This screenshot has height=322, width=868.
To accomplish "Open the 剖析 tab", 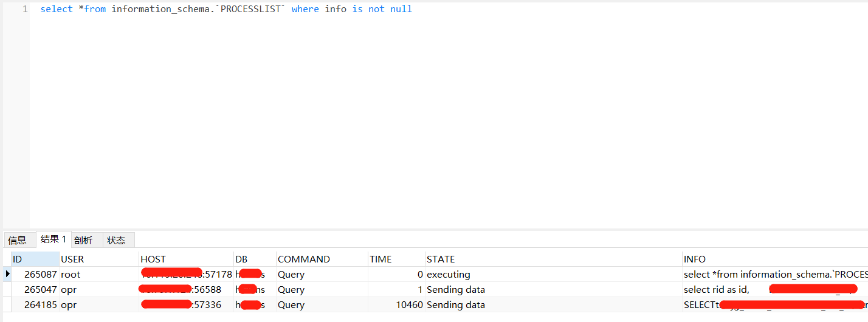I will coord(83,240).
